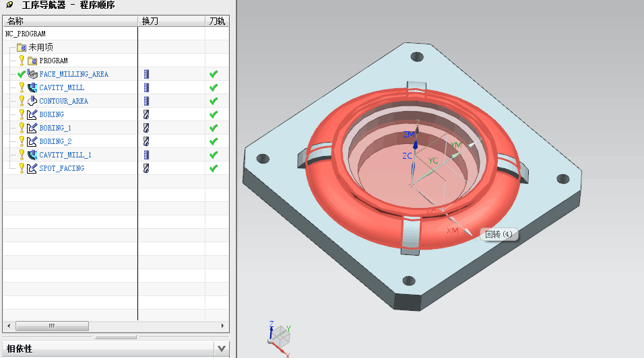Screen dimensions: 644x358
Task: Click yellow status mark before CAVITY_MILL
Action: (x=22, y=87)
